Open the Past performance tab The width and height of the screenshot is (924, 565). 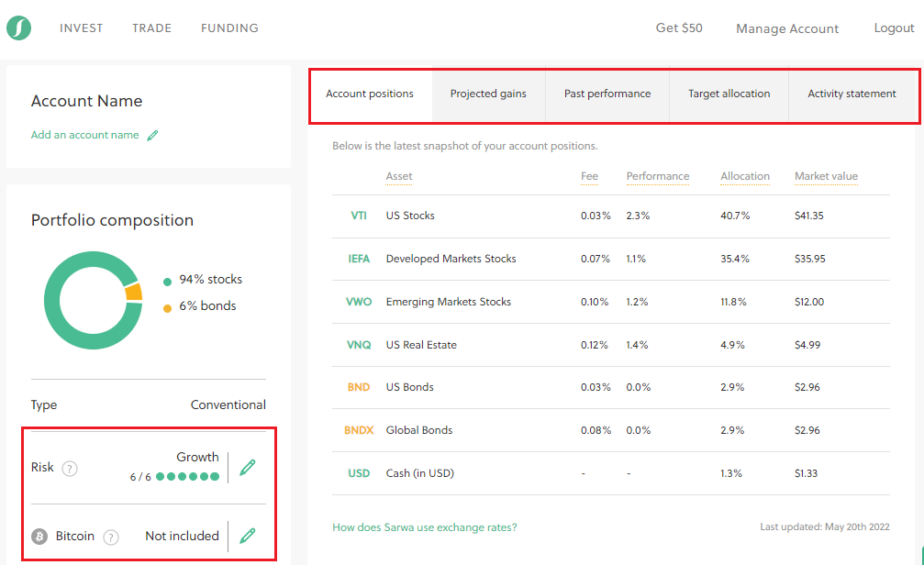[x=607, y=94]
